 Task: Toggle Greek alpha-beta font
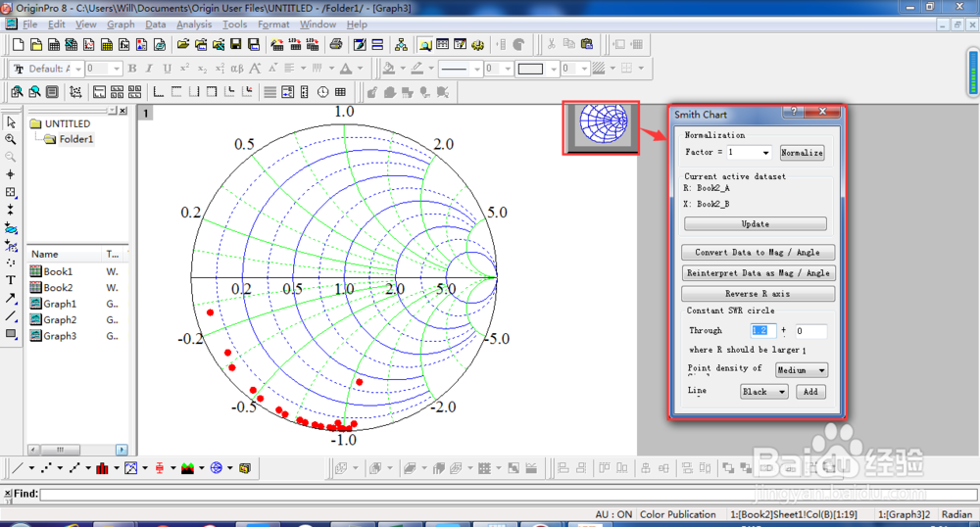(237, 68)
